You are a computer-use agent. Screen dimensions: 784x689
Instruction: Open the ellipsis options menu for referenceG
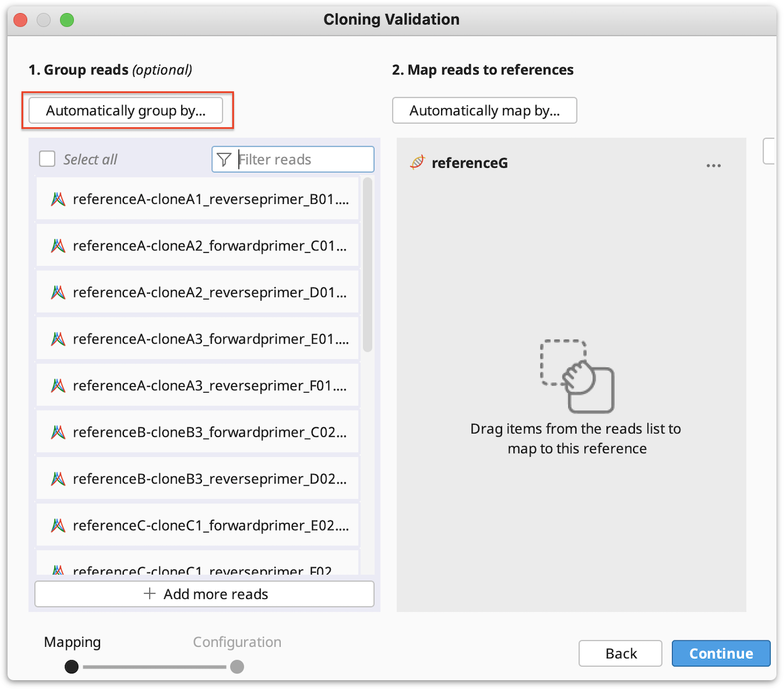click(713, 165)
